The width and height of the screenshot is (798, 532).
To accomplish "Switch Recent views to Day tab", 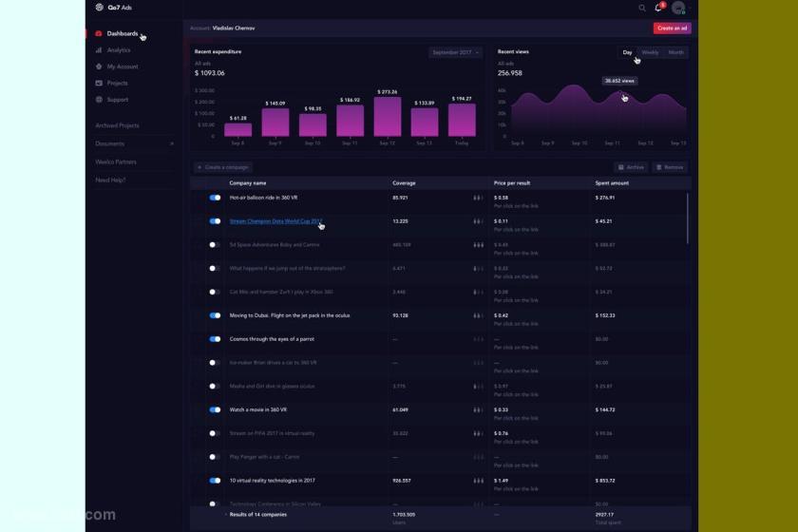I will click(x=627, y=52).
